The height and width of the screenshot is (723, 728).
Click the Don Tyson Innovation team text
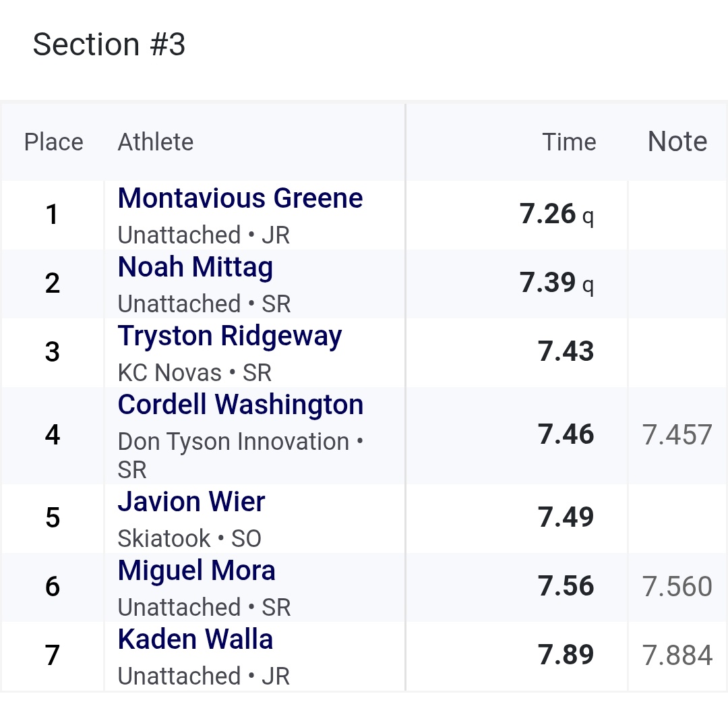[233, 442]
